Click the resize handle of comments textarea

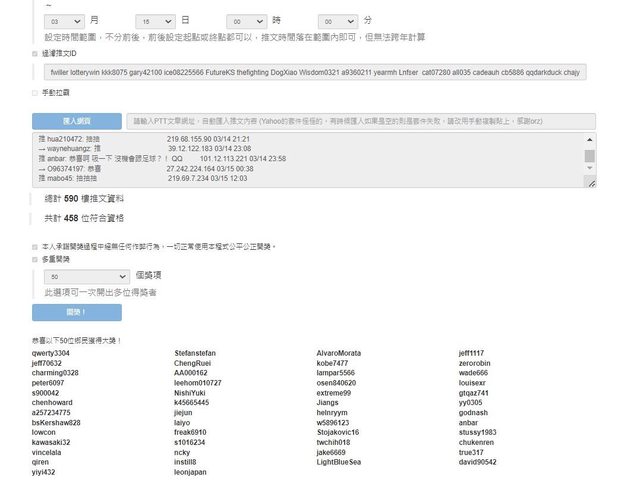[x=591, y=184]
